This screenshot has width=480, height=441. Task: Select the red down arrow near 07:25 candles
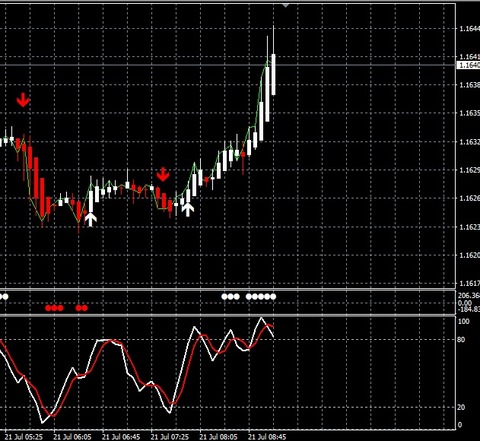point(163,175)
